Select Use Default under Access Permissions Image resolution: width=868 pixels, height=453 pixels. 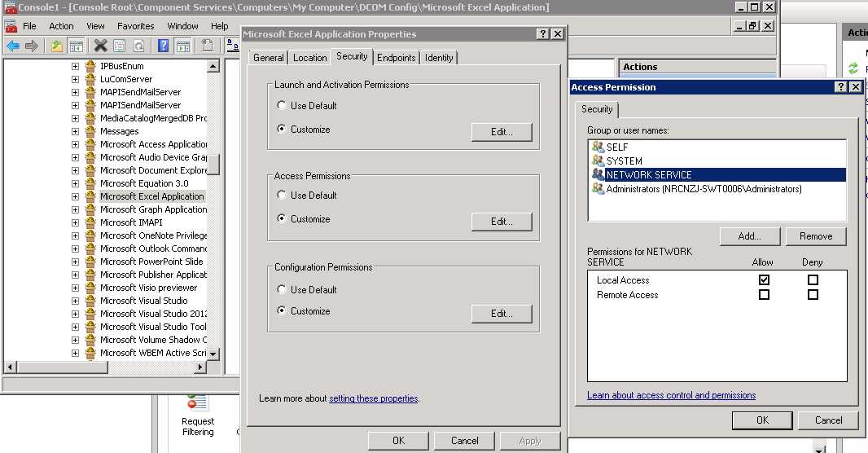point(282,195)
